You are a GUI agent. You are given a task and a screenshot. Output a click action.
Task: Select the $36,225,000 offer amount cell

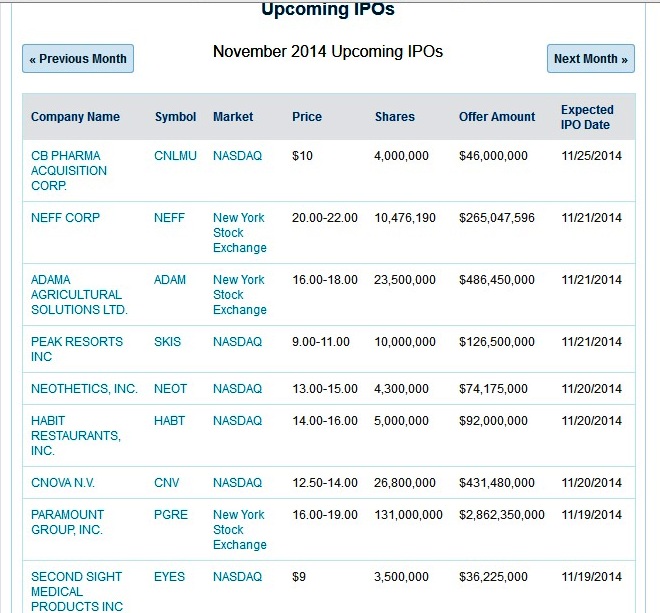coord(493,576)
